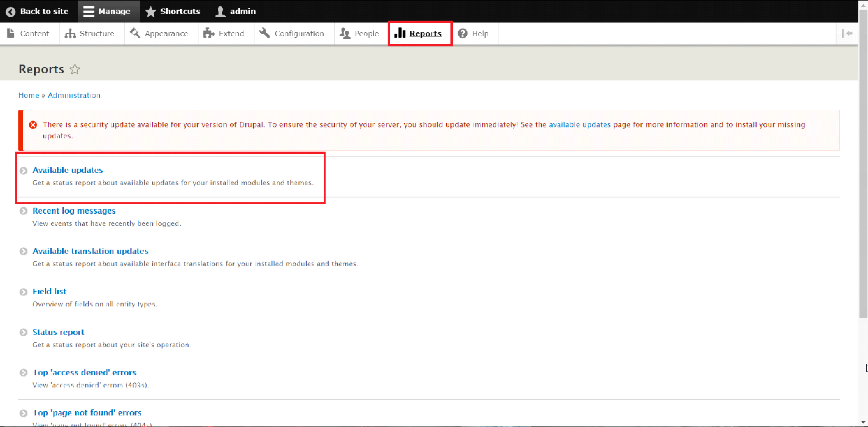Click the Appearance paintbrush icon
Screen dimensions: 868x427
pos(135,34)
